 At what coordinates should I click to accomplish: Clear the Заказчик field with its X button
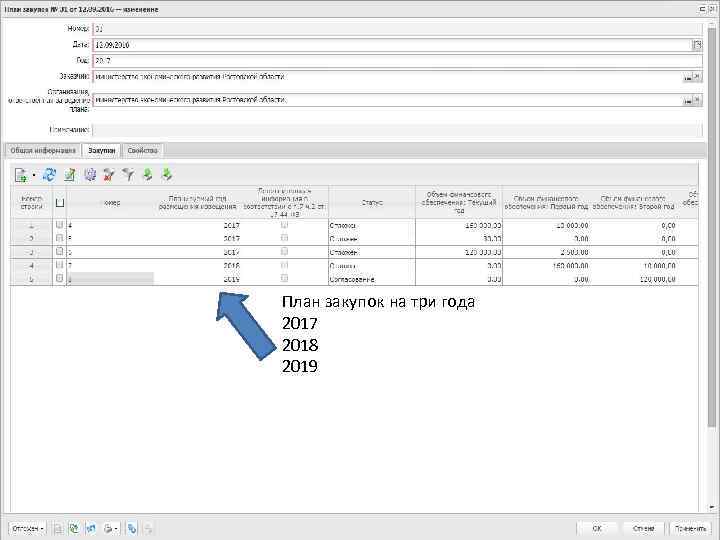coord(698,77)
